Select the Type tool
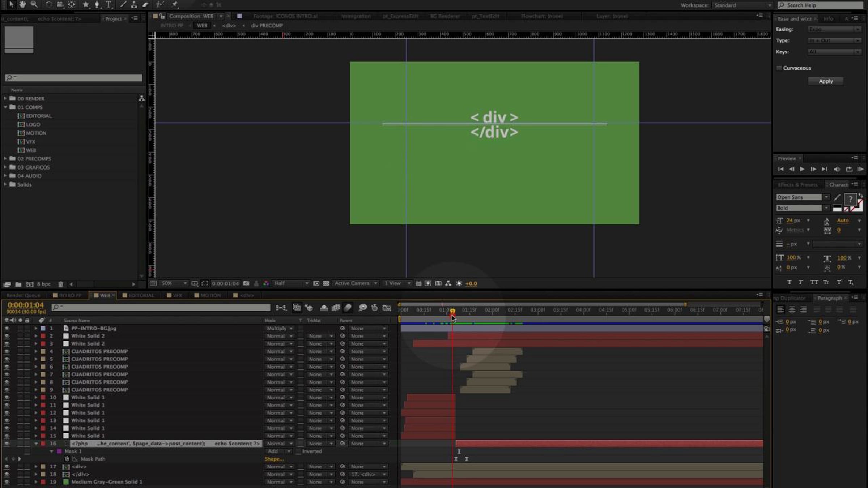This screenshot has height=488, width=868. [x=108, y=4]
